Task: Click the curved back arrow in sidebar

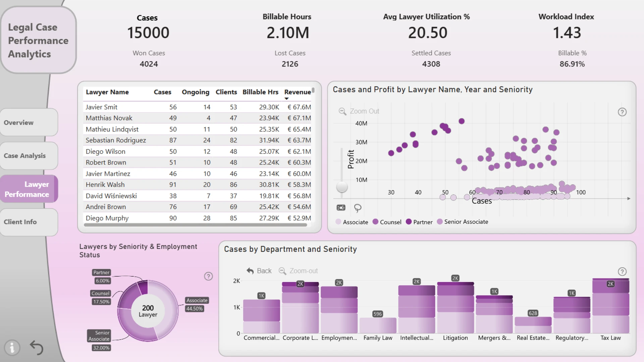Action: (x=37, y=348)
